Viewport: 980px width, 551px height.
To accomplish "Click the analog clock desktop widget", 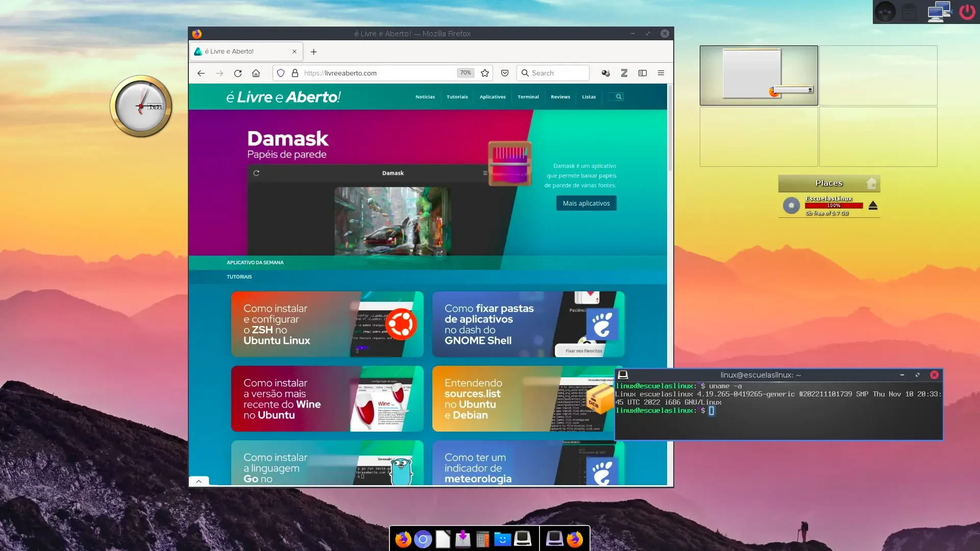I will coord(141,107).
